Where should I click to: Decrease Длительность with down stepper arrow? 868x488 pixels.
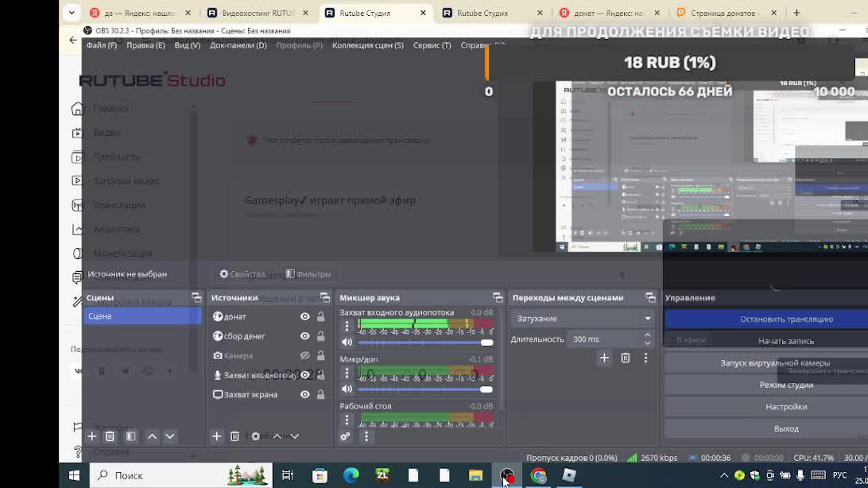pos(647,343)
